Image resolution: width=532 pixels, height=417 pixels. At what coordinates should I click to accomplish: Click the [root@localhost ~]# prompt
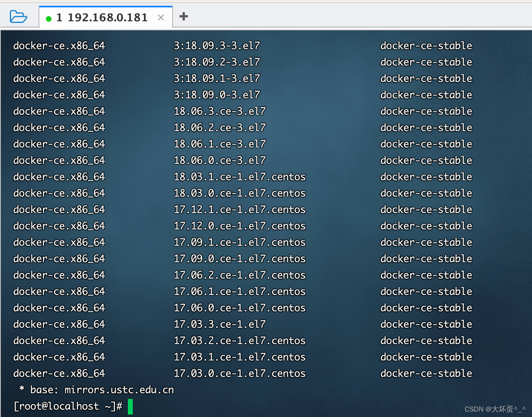(x=68, y=406)
